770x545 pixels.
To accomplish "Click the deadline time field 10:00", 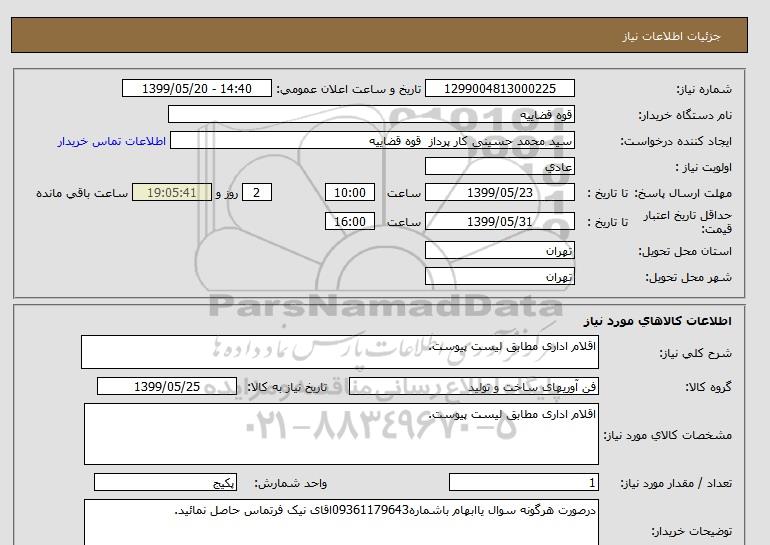I will pos(350,192).
